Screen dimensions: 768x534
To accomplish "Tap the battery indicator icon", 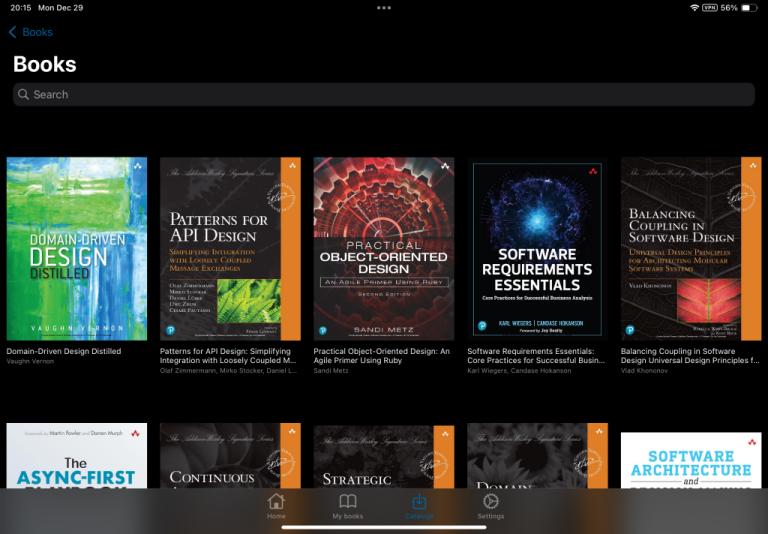I will coord(750,8).
